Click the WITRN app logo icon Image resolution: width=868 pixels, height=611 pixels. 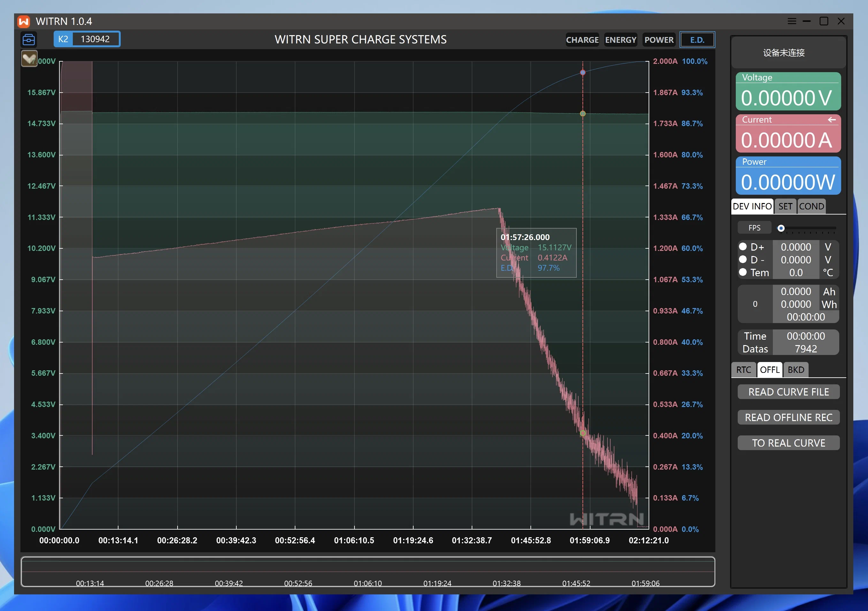pos(23,21)
